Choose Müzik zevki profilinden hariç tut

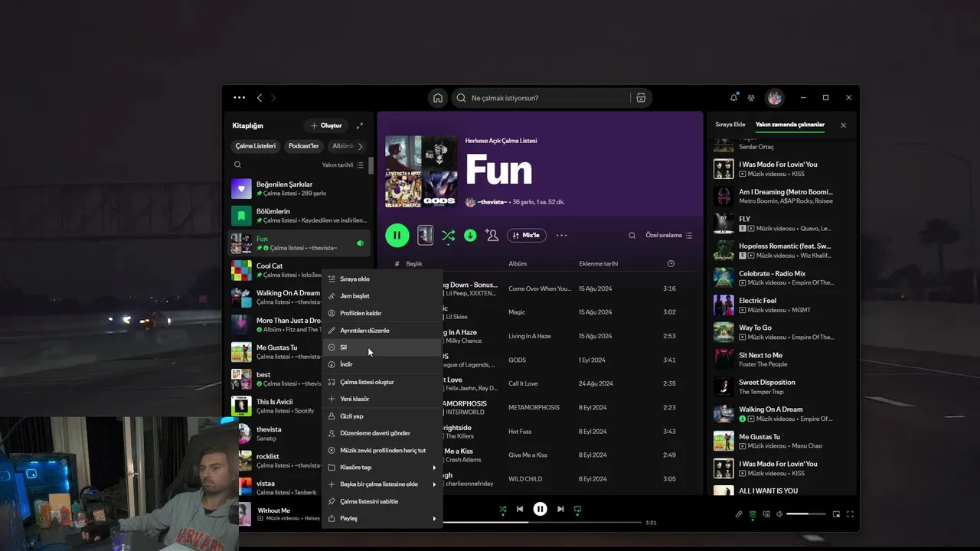pos(382,451)
